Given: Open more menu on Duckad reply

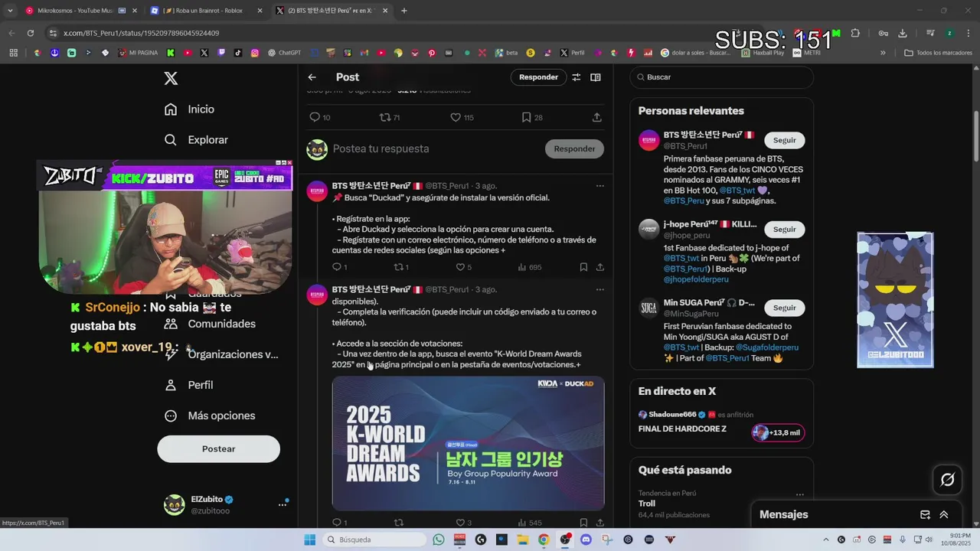Looking at the screenshot, I should [x=599, y=186].
